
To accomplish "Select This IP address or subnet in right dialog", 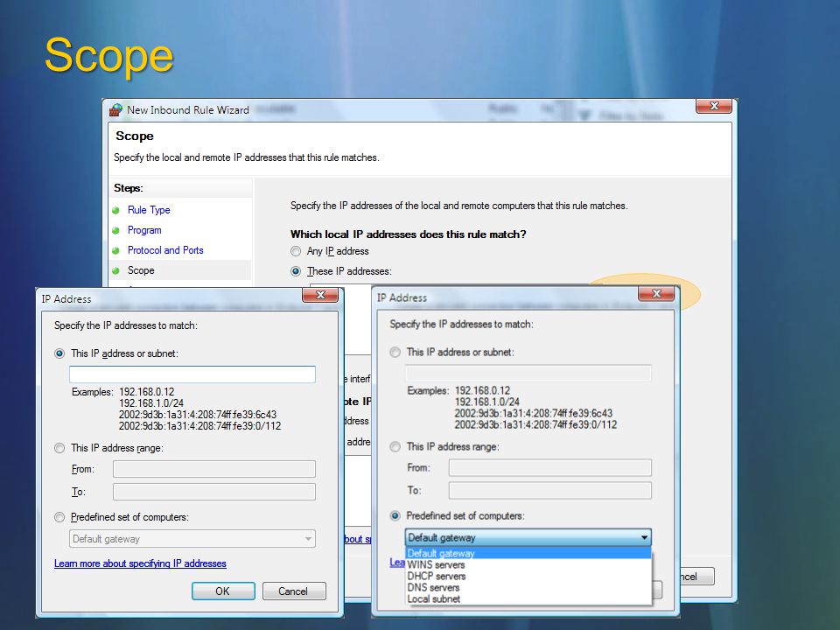I will 395,353.
